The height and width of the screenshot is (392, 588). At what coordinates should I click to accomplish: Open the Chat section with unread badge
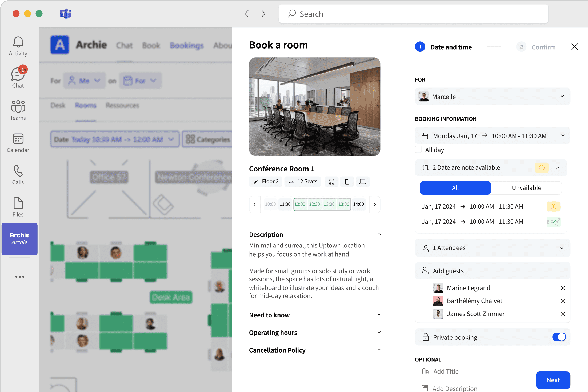(x=18, y=77)
